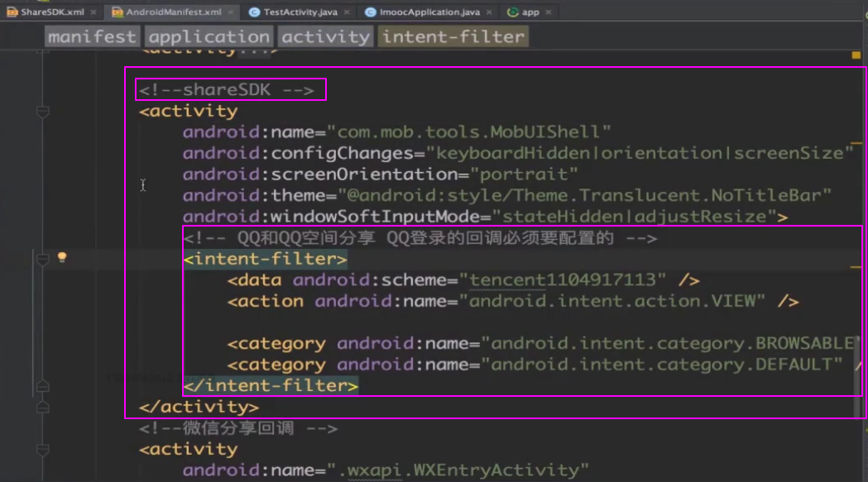Image resolution: width=868 pixels, height=482 pixels.
Task: Click the screenOrientation portrait value
Action: pos(524,174)
